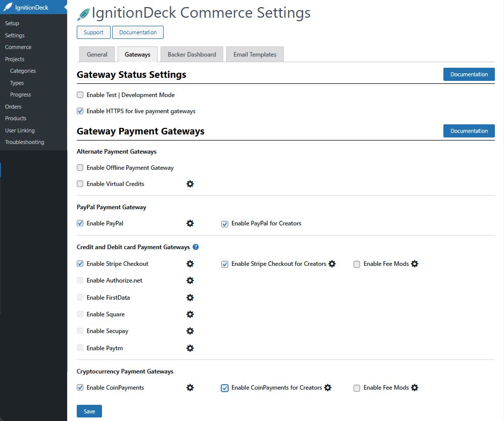Open settings gear for Virtual Credits
Viewport: 504px width, 421px height.
click(x=190, y=184)
